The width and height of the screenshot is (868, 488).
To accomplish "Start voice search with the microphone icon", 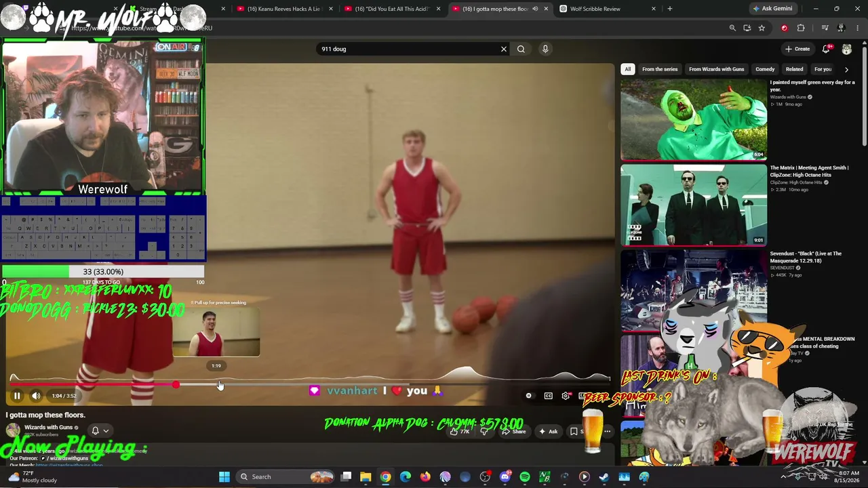I will [545, 49].
